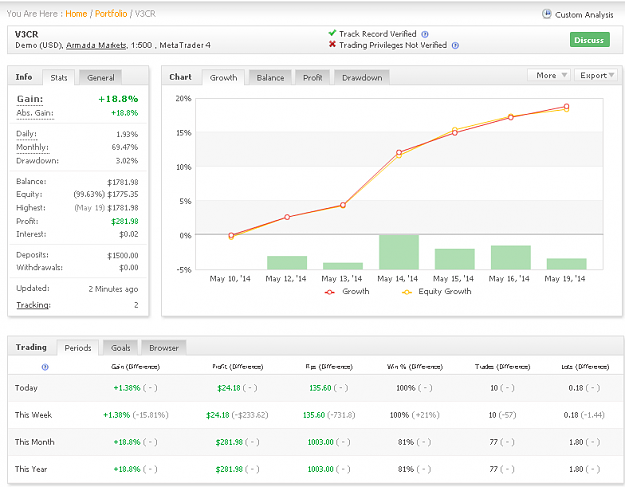Open the Goals tab in Trading

(x=120, y=348)
